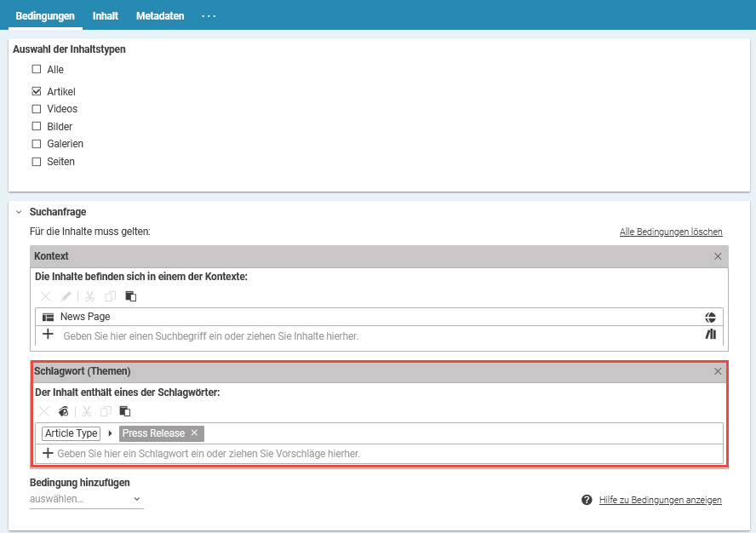Click the library icon in the Kontext search row

coord(711,335)
